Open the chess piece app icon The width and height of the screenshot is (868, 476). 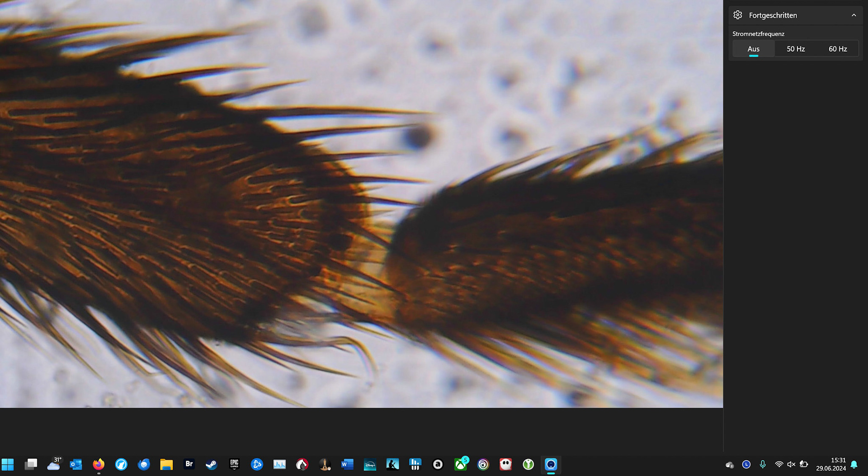pyautogui.click(x=325, y=464)
